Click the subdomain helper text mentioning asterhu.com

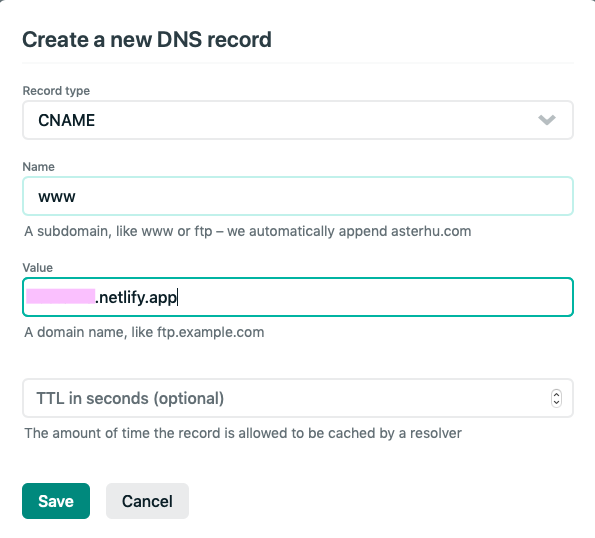(x=248, y=231)
